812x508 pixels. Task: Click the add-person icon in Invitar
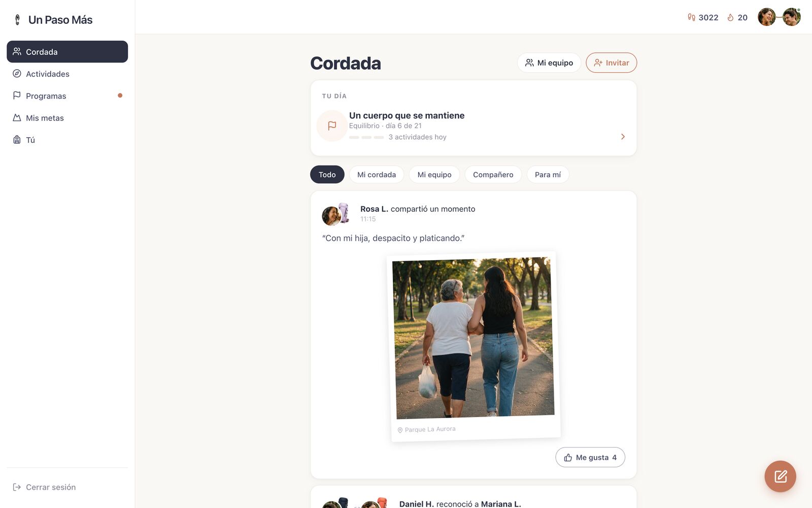click(x=598, y=62)
